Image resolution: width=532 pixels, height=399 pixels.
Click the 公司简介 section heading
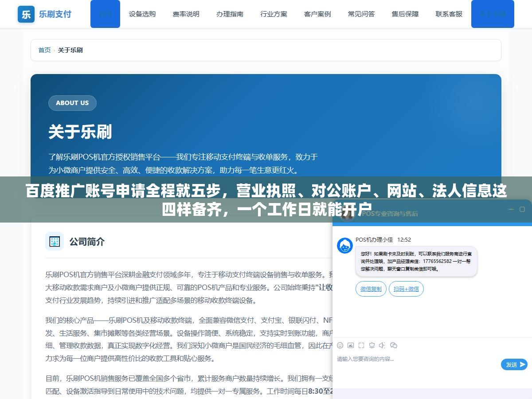pos(87,242)
